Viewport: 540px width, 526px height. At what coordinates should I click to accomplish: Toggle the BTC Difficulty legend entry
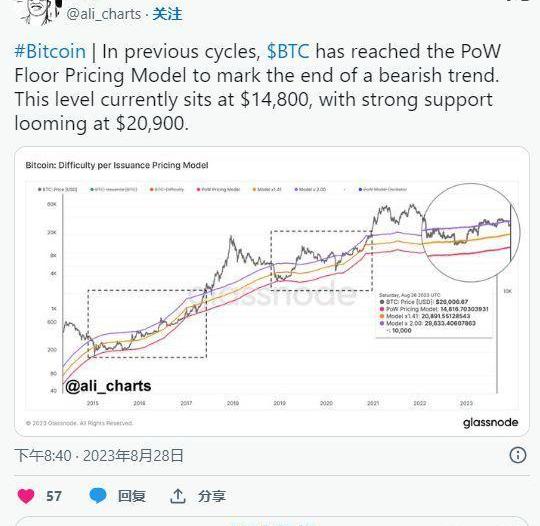click(x=167, y=189)
